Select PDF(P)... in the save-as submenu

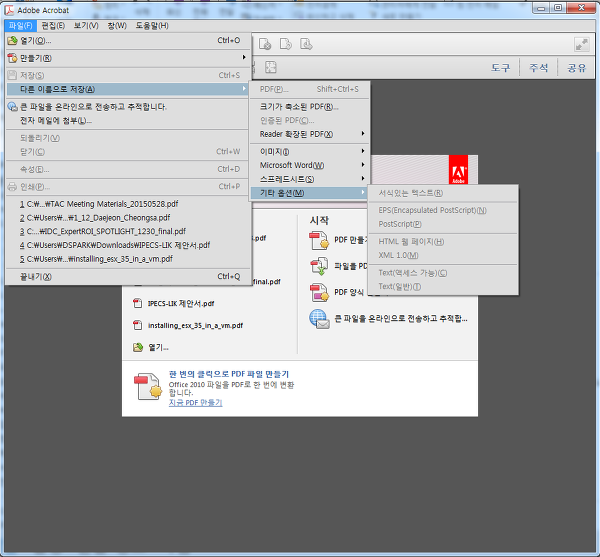[310, 89]
